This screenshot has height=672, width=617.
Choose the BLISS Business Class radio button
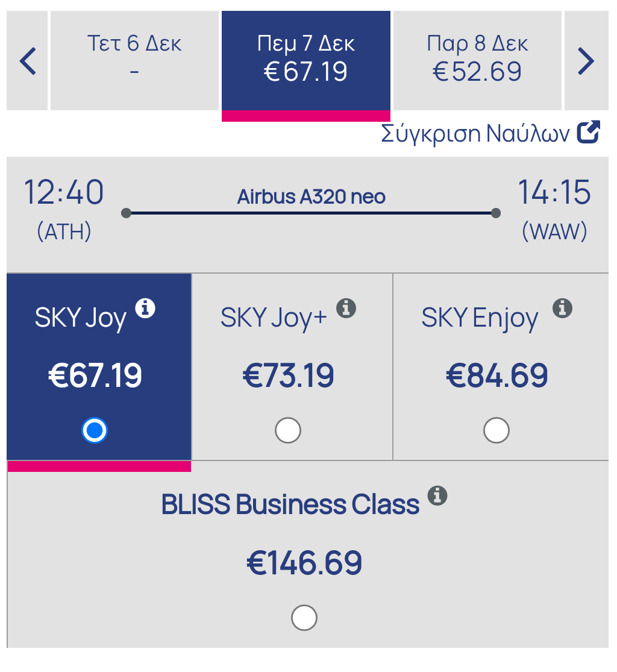304,618
